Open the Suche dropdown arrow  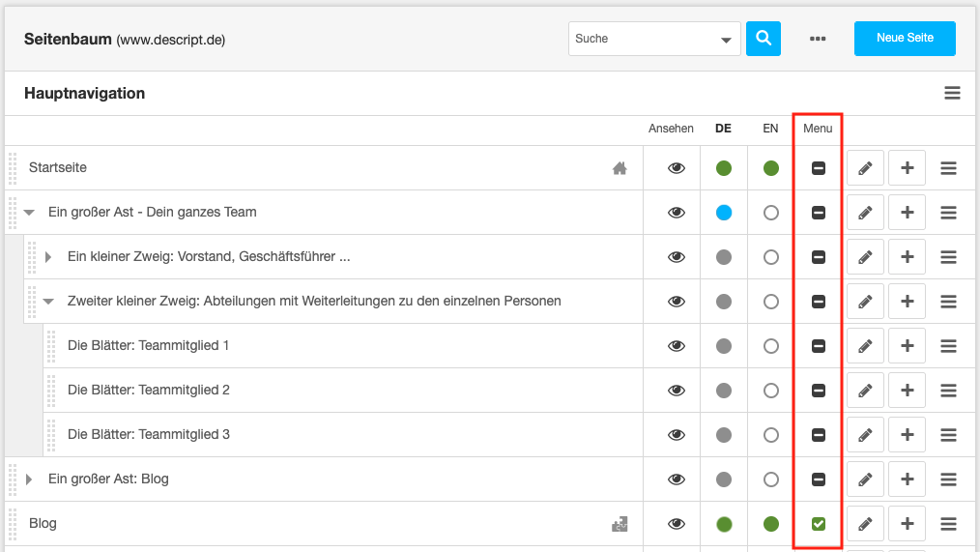point(726,40)
